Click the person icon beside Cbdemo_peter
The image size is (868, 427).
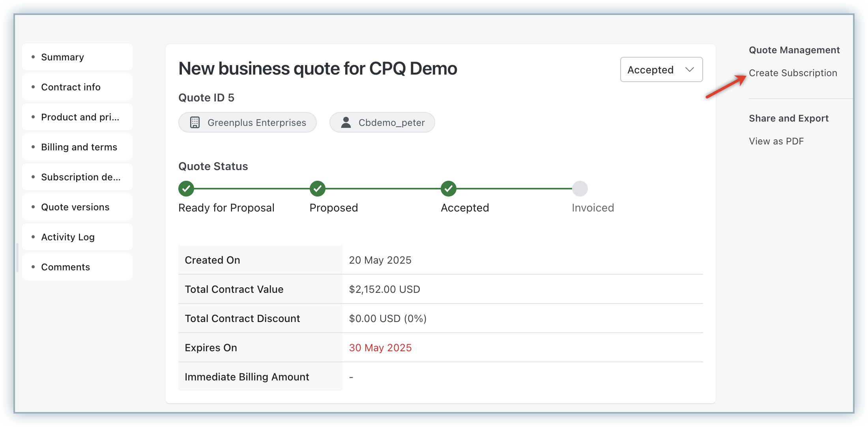[x=346, y=122]
